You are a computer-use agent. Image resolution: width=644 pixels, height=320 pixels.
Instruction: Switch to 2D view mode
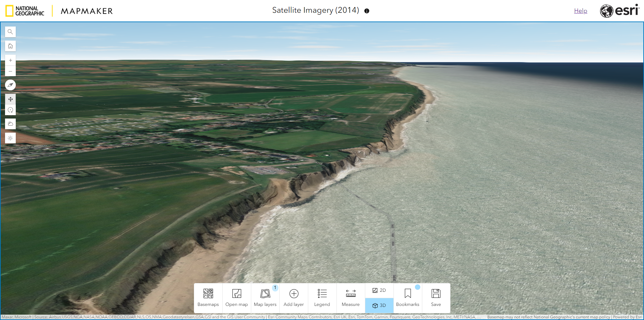pos(379,290)
